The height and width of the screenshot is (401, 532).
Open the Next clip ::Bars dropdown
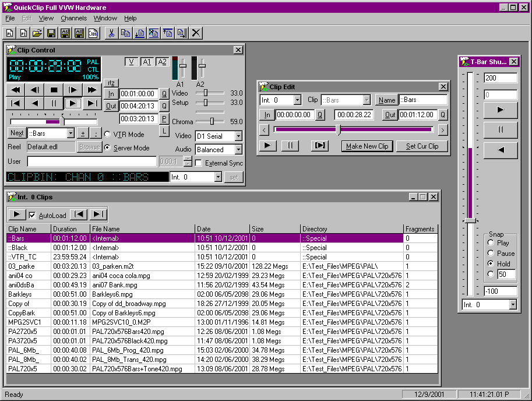click(x=71, y=133)
